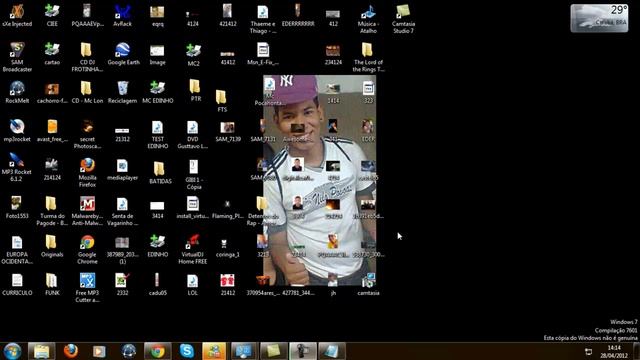Click the Show Desktop button
The image size is (640, 360).
point(636,351)
